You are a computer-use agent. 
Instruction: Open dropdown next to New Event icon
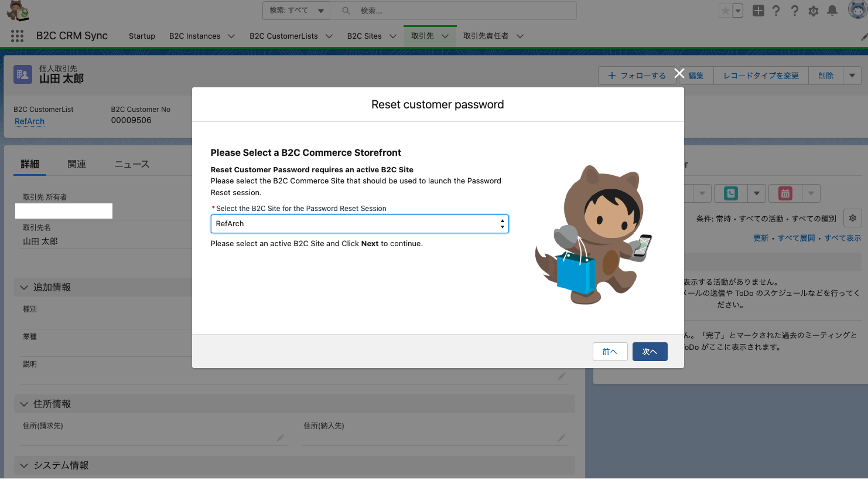pos(811,193)
